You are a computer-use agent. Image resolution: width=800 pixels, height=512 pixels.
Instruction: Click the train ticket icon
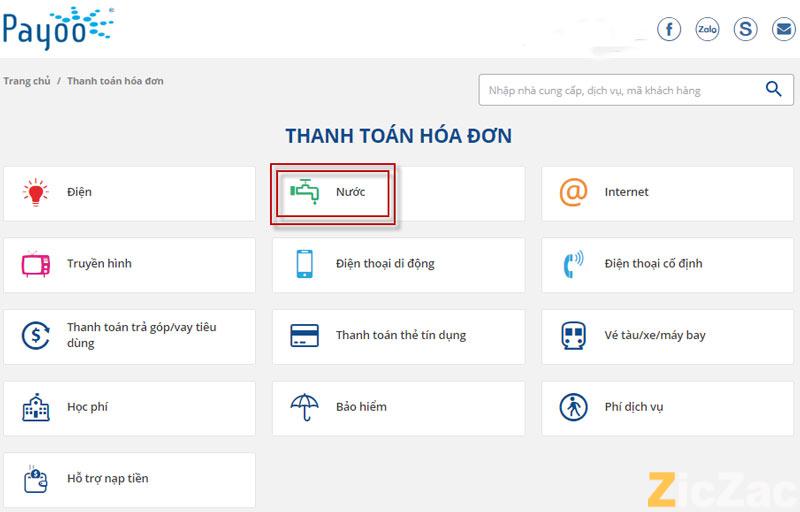click(x=573, y=336)
